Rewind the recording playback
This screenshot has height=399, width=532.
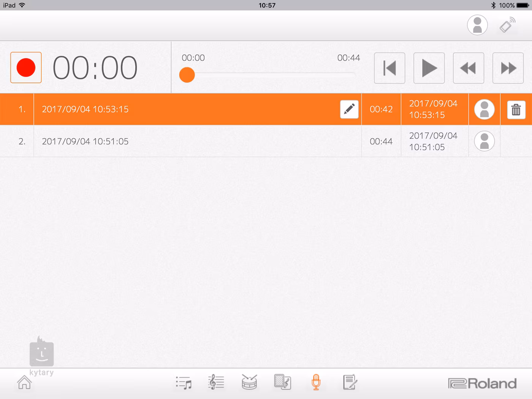point(468,68)
